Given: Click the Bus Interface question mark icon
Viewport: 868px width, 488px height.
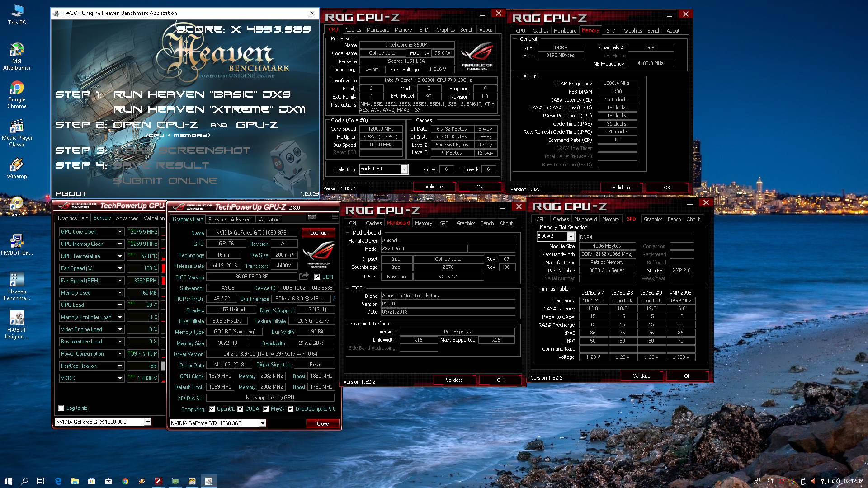Looking at the screenshot, I should [334, 299].
